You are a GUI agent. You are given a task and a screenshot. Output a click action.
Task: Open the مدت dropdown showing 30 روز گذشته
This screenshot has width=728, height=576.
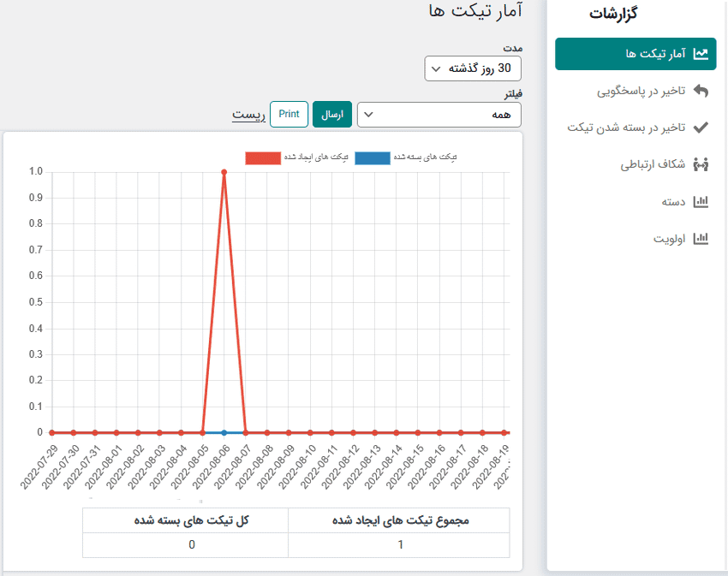[x=473, y=68]
